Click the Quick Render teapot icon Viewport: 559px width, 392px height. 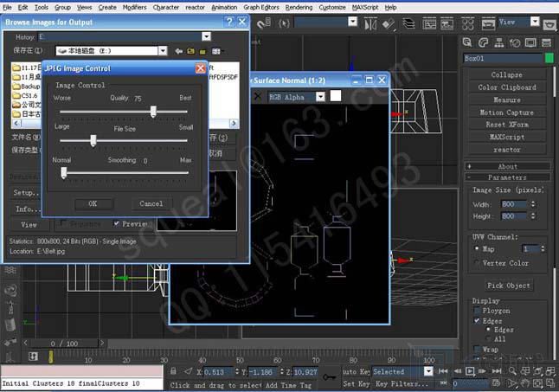pyautogui.click(x=549, y=24)
